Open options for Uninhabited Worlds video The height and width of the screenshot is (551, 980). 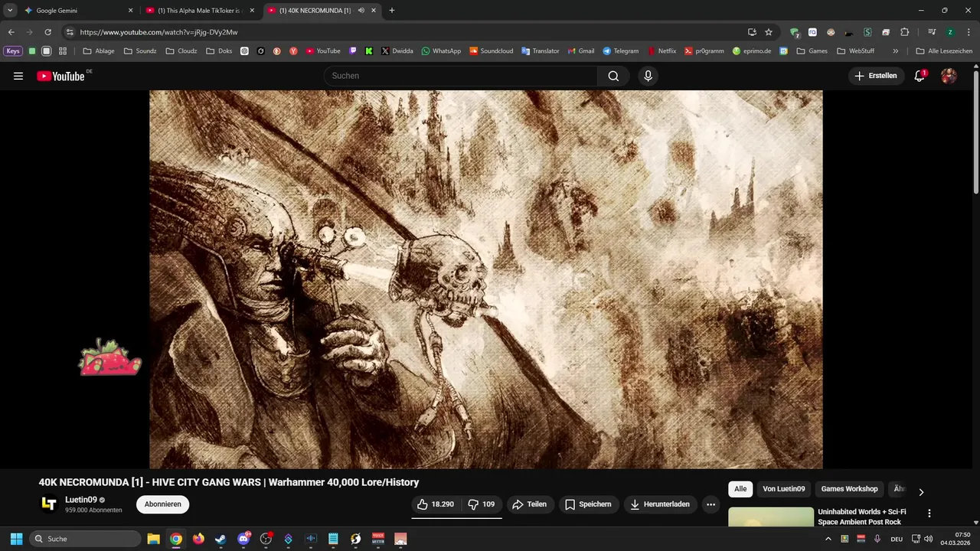[x=929, y=514]
